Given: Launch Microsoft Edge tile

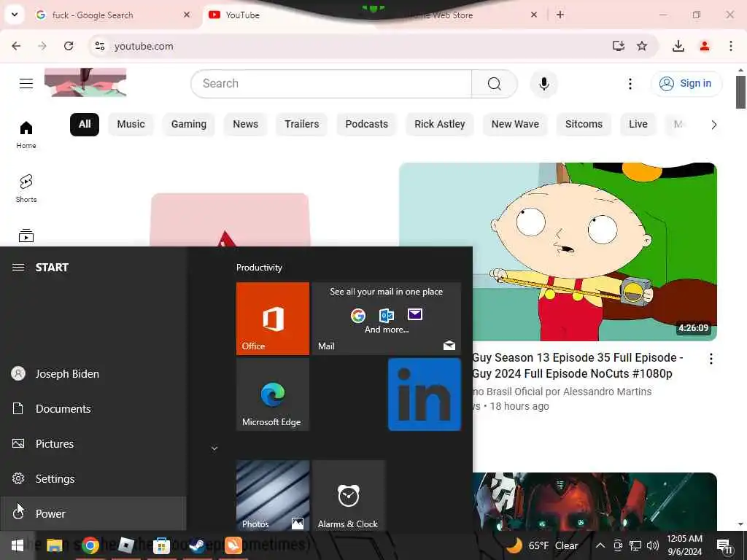Looking at the screenshot, I should pyautogui.click(x=273, y=394).
